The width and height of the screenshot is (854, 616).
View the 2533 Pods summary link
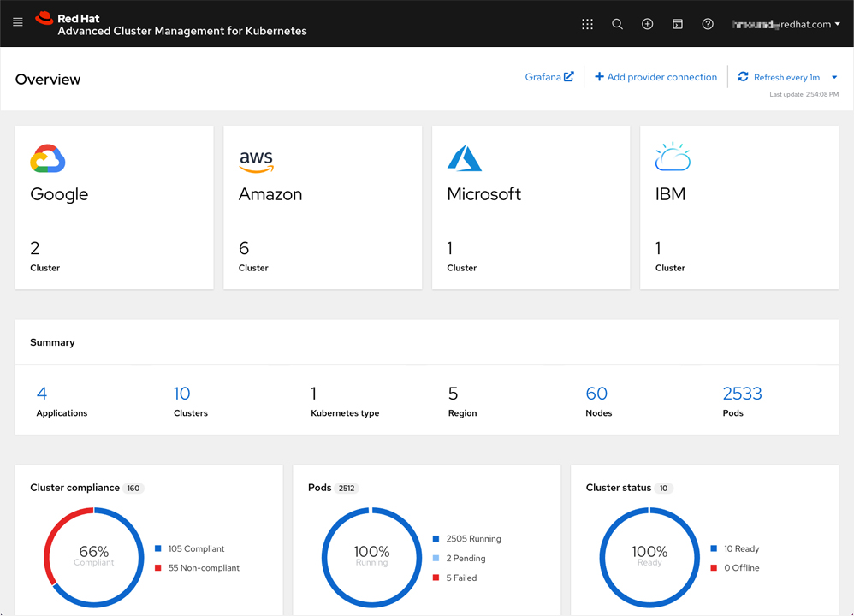click(x=742, y=394)
